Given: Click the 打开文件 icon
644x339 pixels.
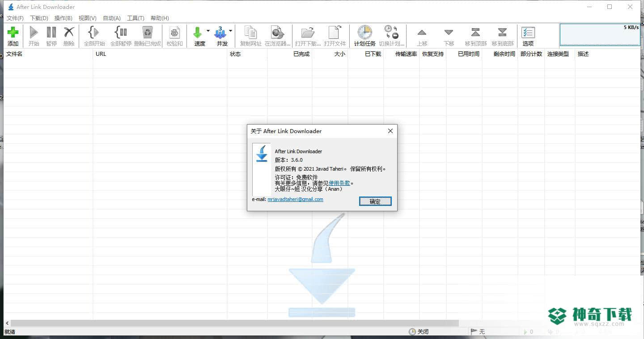Looking at the screenshot, I should click(x=335, y=32).
